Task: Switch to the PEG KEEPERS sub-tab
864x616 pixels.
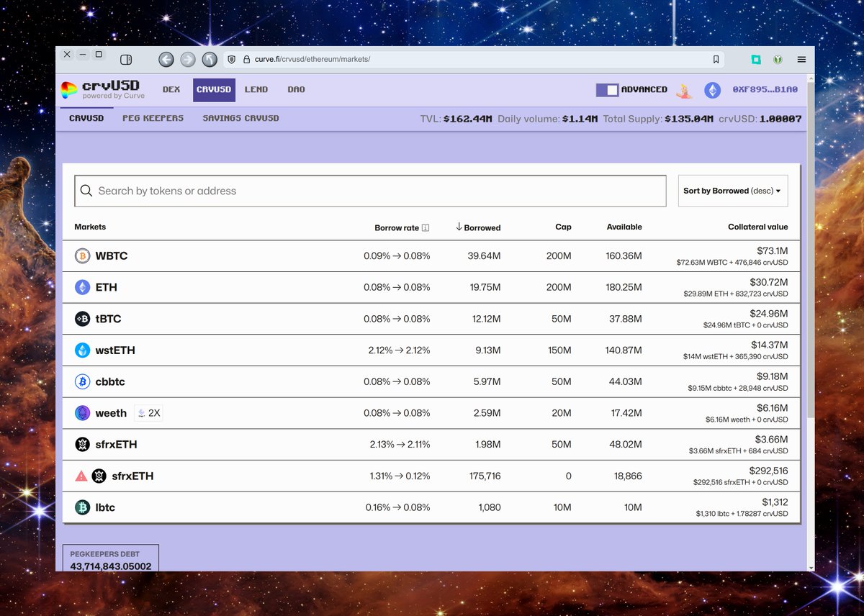Action: point(153,118)
